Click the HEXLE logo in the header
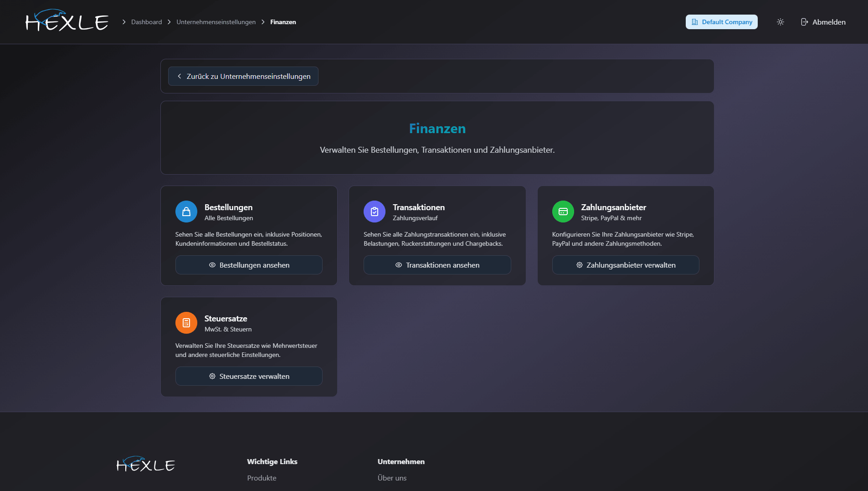This screenshot has width=868, height=491. [67, 21]
